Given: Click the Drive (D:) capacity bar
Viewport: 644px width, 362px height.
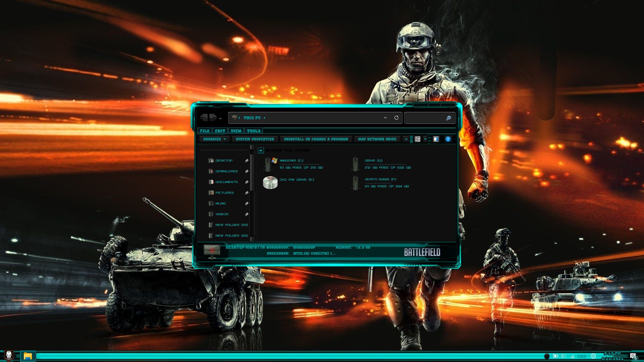Looking at the screenshot, I should pos(396,164).
